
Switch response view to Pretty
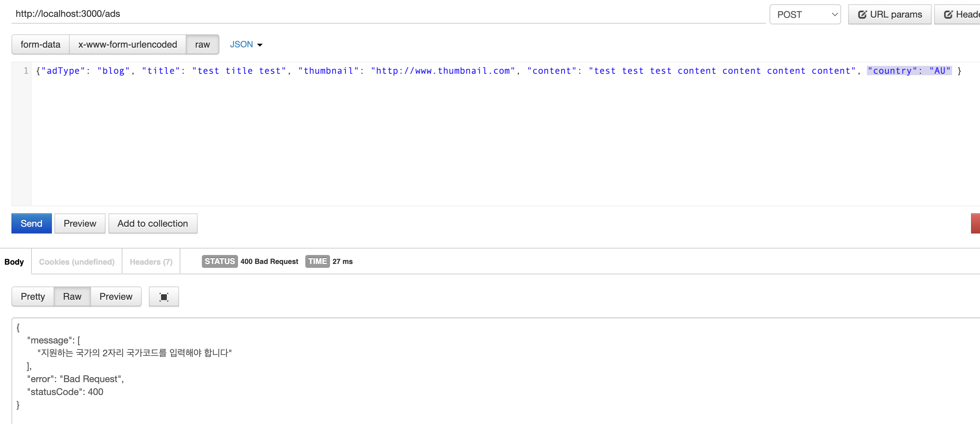(x=33, y=297)
